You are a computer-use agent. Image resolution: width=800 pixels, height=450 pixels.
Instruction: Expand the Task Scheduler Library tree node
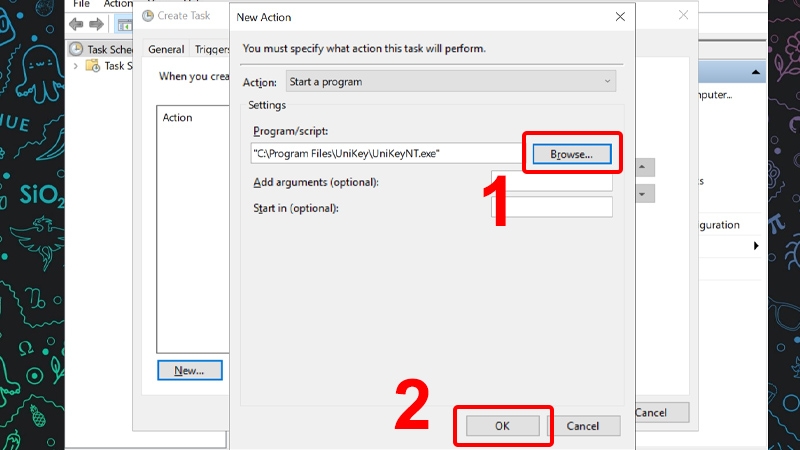tap(77, 66)
